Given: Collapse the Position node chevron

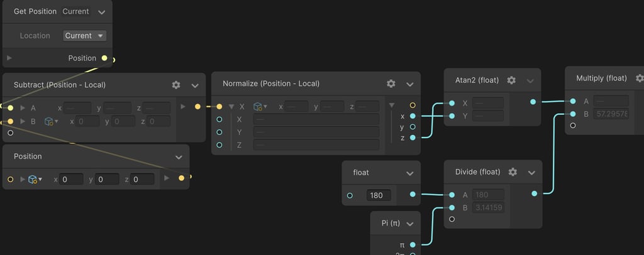Looking at the screenshot, I should (x=179, y=157).
